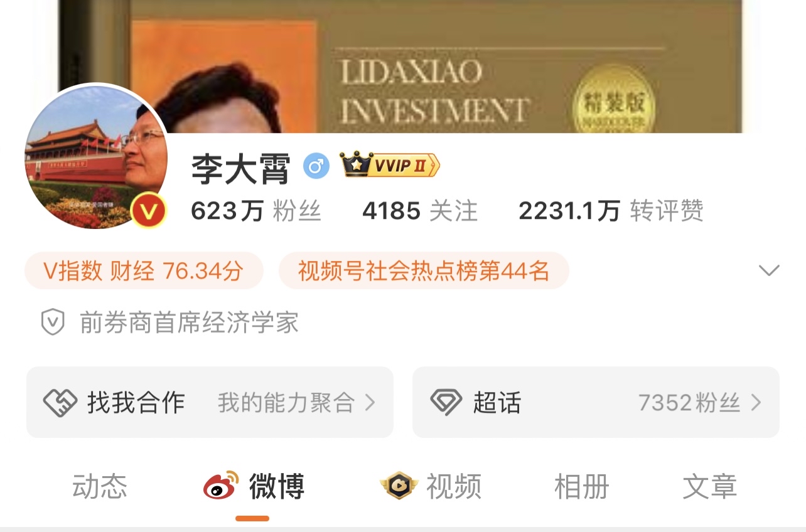The width and height of the screenshot is (806, 532).
Task: Tap the handshake icon on 找我合作
Action: (x=60, y=402)
